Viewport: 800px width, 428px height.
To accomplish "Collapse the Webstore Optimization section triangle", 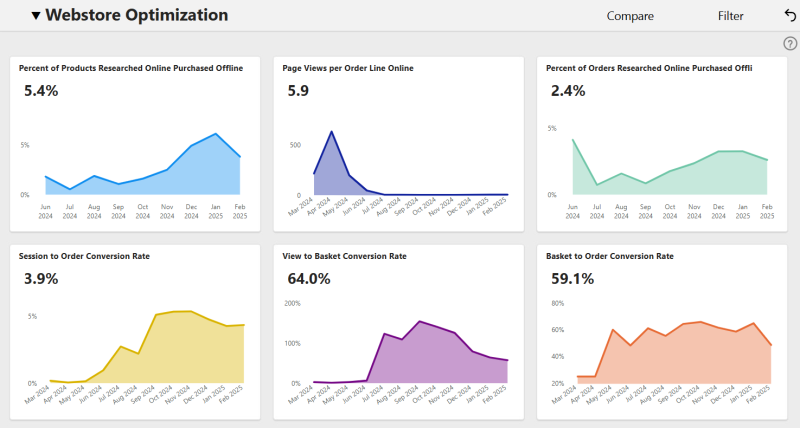I will (x=36, y=16).
